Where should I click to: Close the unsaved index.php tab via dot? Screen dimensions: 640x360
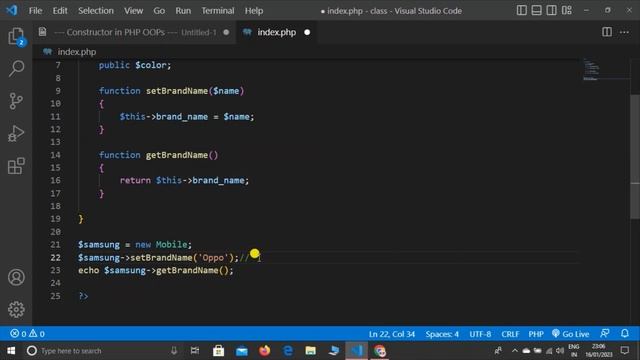point(307,32)
